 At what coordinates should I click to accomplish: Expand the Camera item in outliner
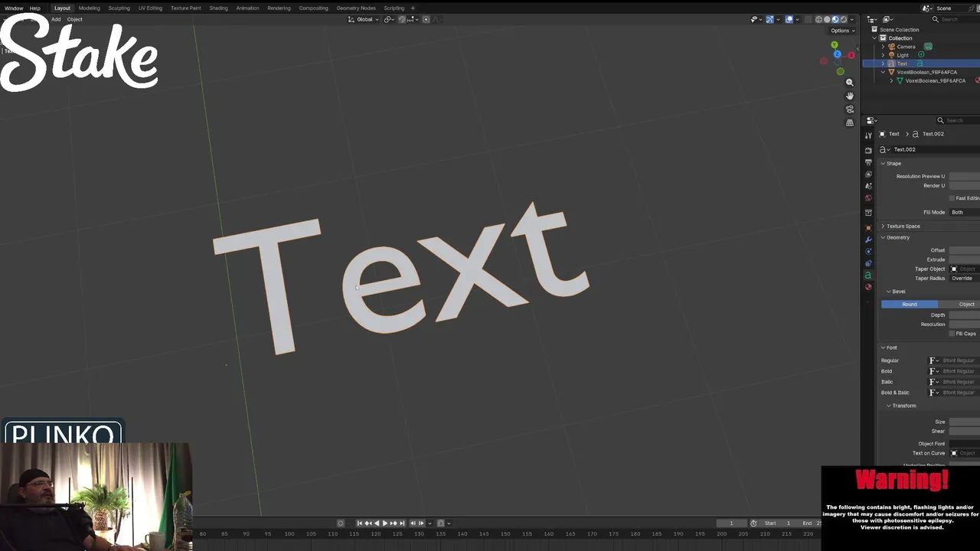[x=883, y=47]
